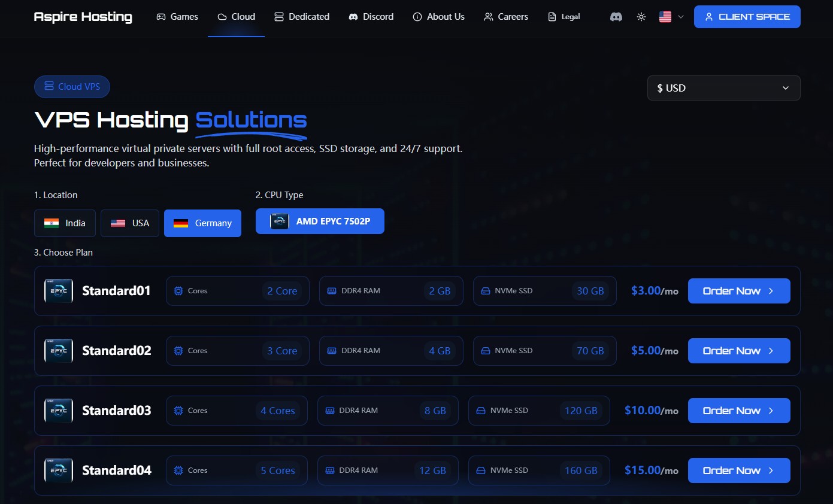Click the Aspire Hosting logo
Screen dimensions: 833x504
tap(83, 17)
